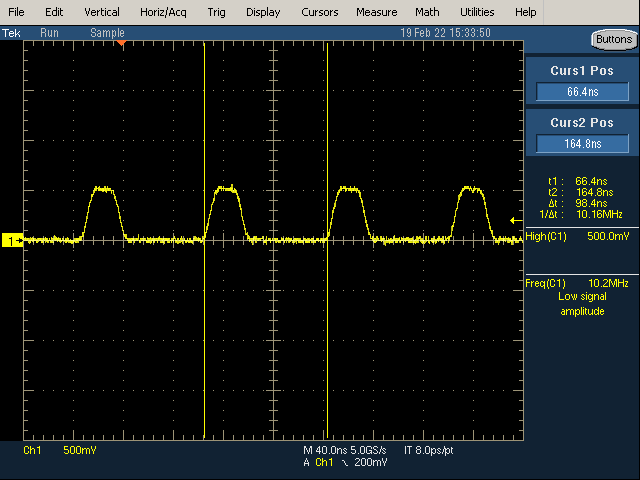
Task: Click the Ch1 500mV scale readout
Action: click(60, 450)
